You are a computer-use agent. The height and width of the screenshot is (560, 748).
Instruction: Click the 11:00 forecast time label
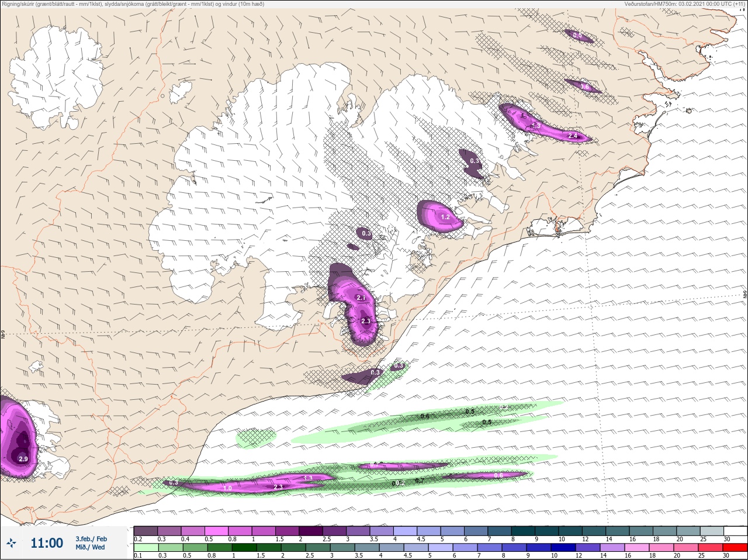click(47, 543)
